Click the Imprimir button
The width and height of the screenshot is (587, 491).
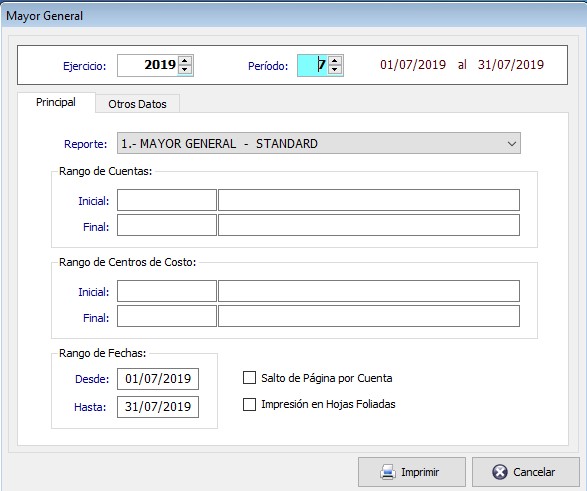(412, 472)
